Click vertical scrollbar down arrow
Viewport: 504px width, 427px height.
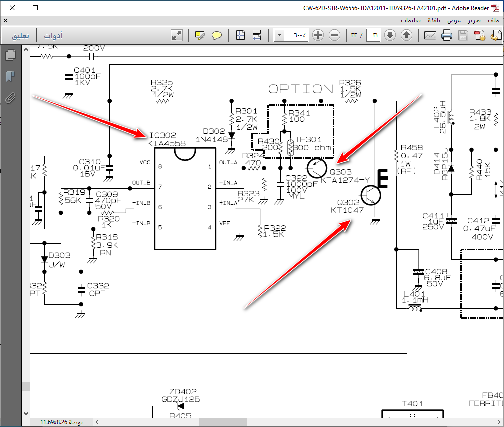pyautogui.click(x=26, y=414)
